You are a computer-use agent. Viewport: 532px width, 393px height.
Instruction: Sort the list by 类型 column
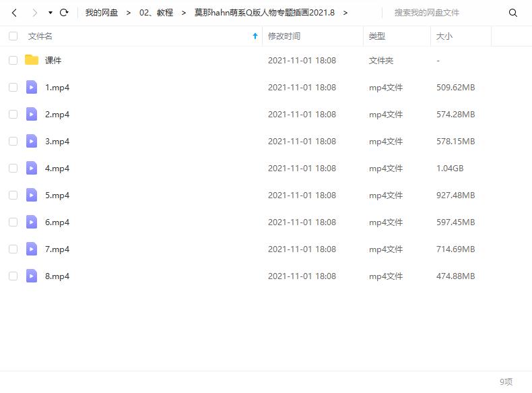pyautogui.click(x=377, y=36)
